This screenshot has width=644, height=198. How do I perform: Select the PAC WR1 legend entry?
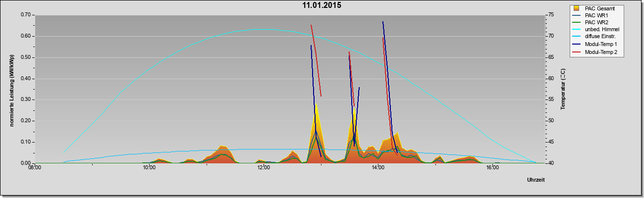(x=596, y=15)
